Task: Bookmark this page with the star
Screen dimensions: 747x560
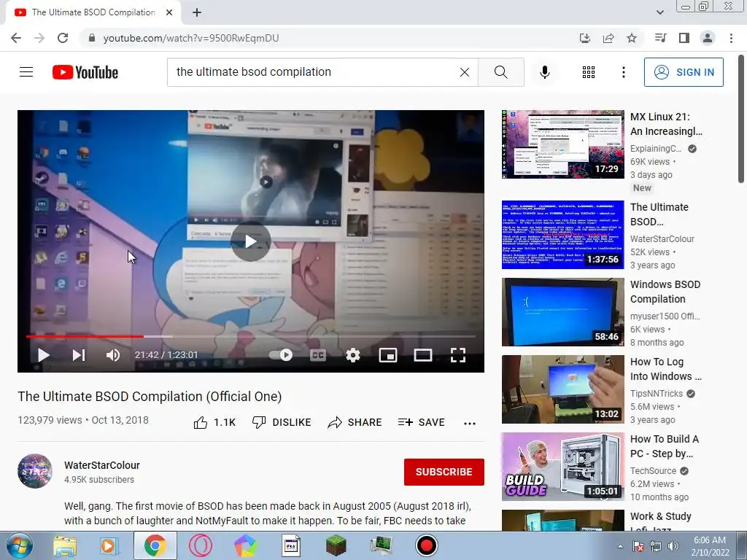Action: click(632, 38)
